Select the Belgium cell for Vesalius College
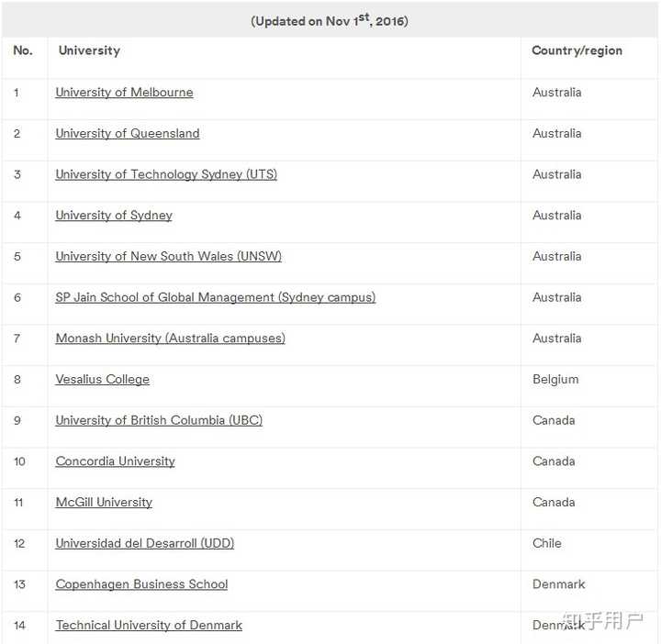661x644 pixels. pos(555,380)
